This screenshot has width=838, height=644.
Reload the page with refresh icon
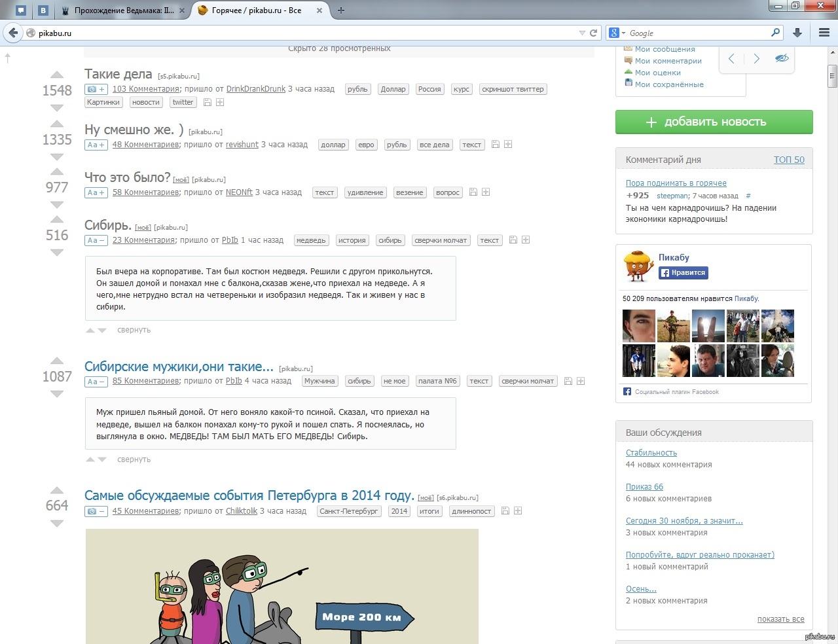point(594,33)
